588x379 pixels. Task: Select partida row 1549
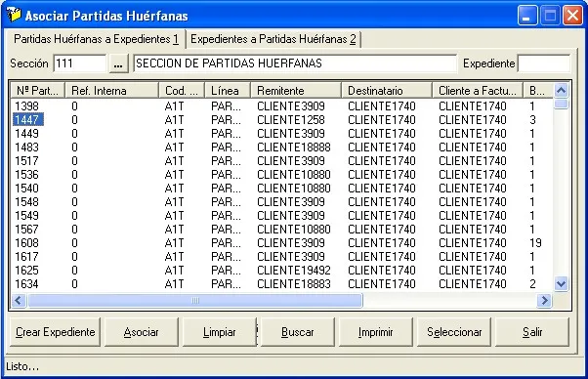click(281, 216)
